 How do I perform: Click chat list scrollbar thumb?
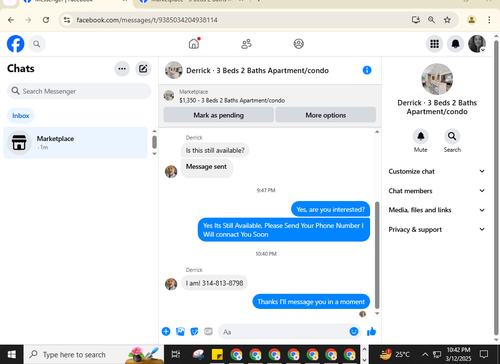tap(154, 142)
